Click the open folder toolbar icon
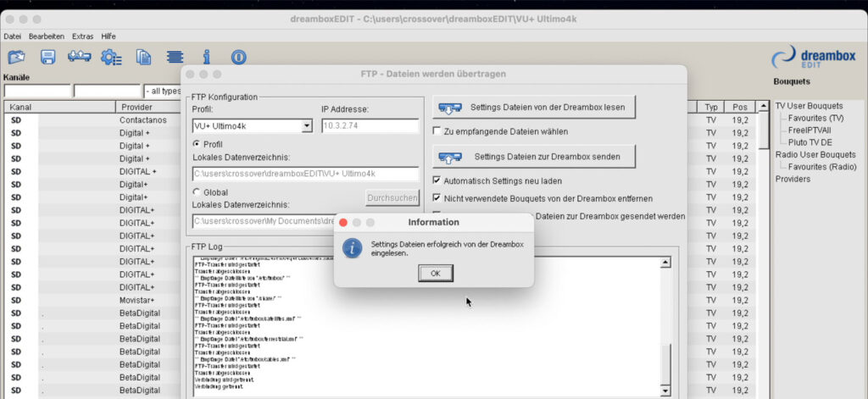The height and width of the screenshot is (399, 868). (16, 57)
